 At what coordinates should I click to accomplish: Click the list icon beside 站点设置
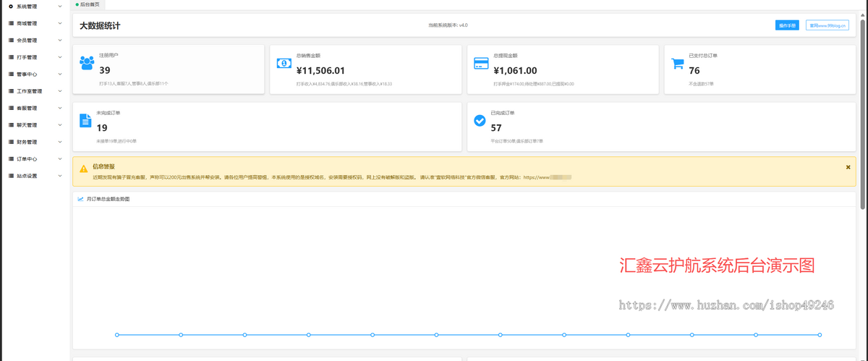11,176
